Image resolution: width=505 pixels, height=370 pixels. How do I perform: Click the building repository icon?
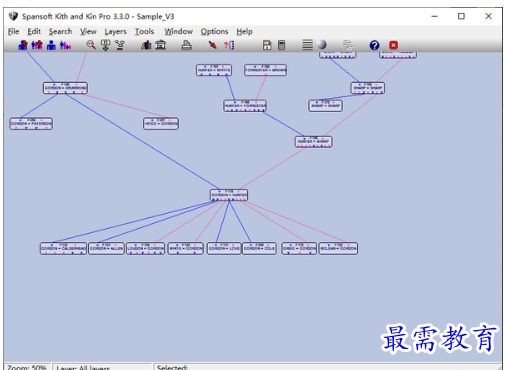tap(161, 45)
